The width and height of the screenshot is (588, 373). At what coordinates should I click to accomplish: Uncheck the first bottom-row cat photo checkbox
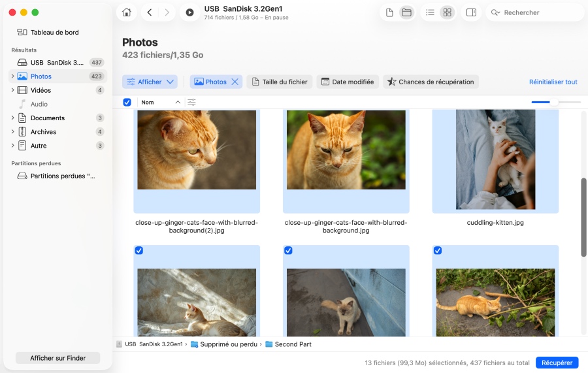coord(139,251)
